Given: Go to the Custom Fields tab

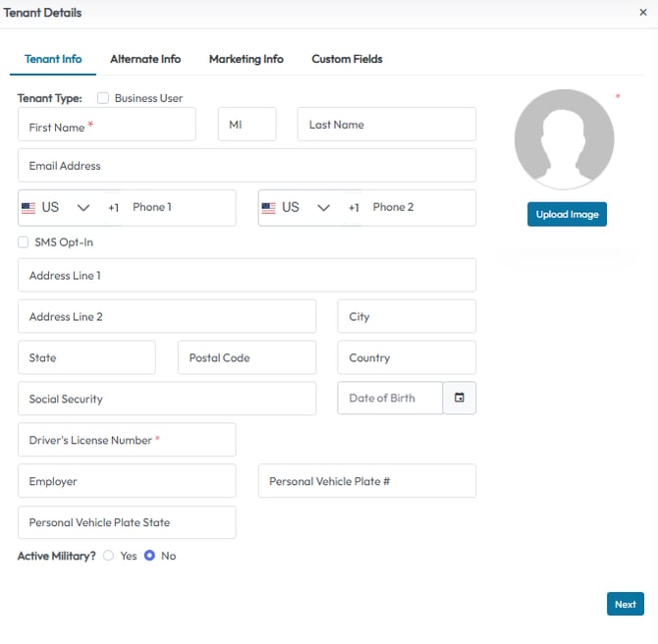Looking at the screenshot, I should pos(347,59).
